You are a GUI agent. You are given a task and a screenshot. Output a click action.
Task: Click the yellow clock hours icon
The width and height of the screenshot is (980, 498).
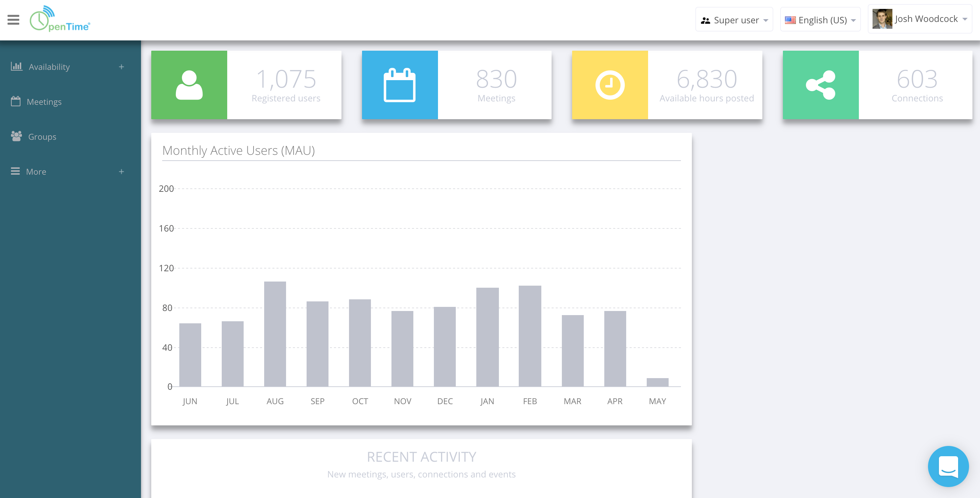click(x=610, y=85)
